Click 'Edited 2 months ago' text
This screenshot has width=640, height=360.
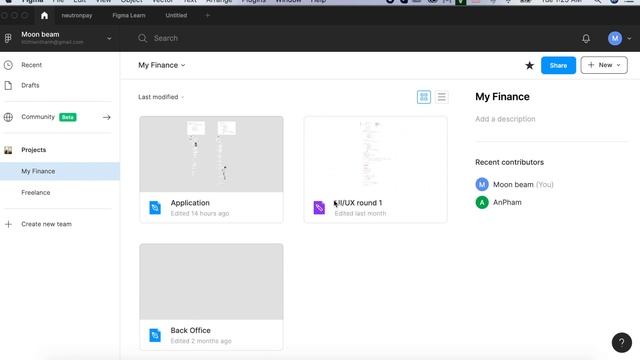point(201,341)
